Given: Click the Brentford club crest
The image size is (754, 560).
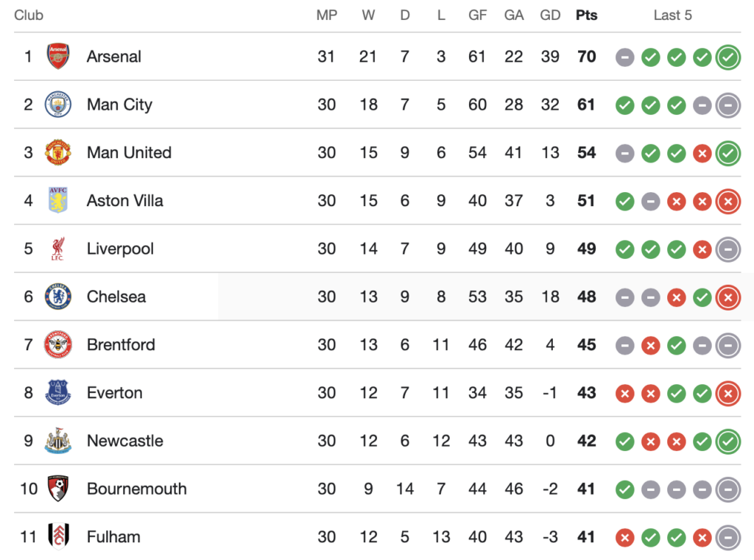Looking at the screenshot, I should [58, 345].
